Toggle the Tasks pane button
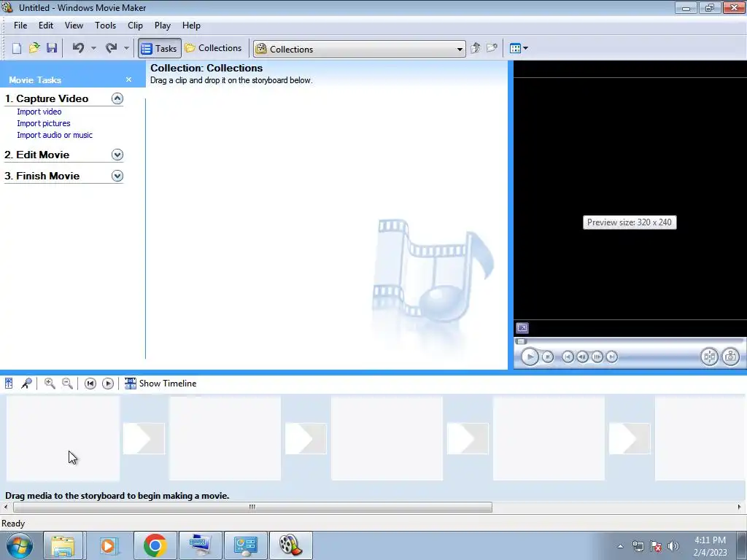This screenshot has width=747, height=560. pos(160,48)
